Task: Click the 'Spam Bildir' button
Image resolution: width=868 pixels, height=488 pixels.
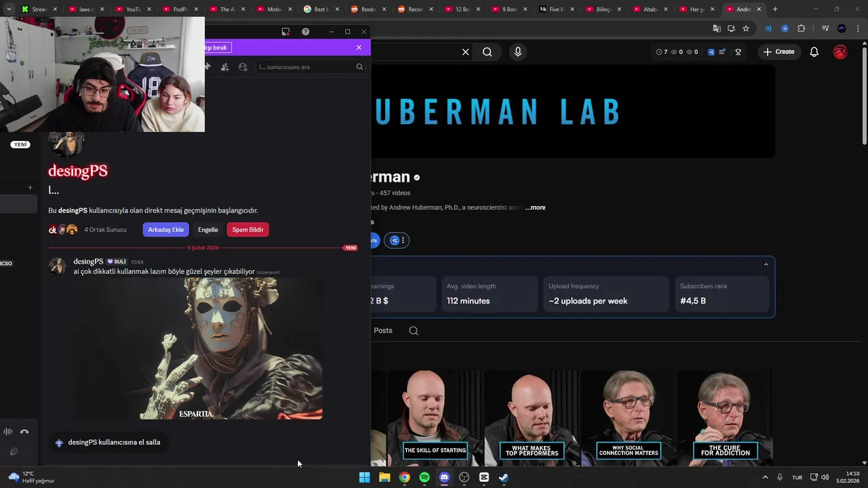Action: tap(248, 230)
